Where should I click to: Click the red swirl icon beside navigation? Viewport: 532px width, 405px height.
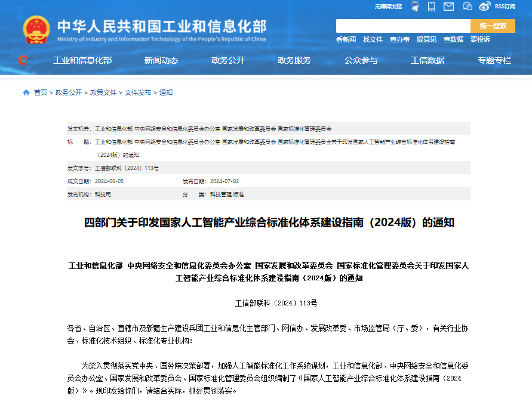click(x=23, y=60)
